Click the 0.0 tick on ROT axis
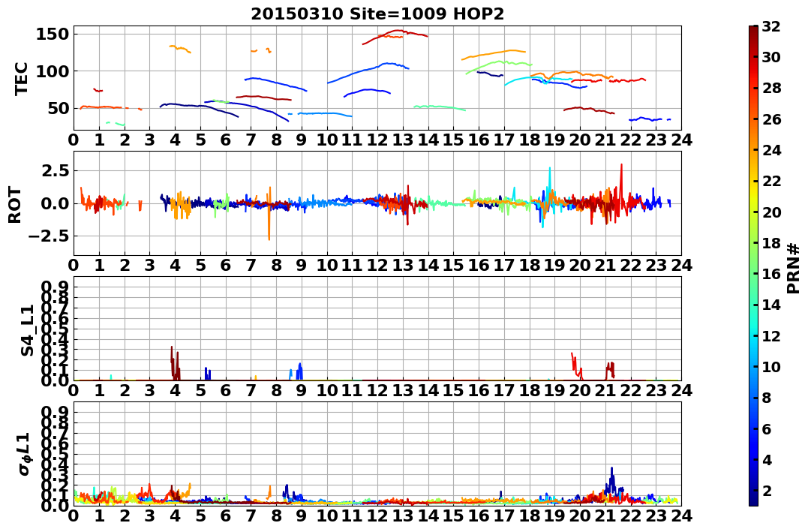 coord(54,203)
